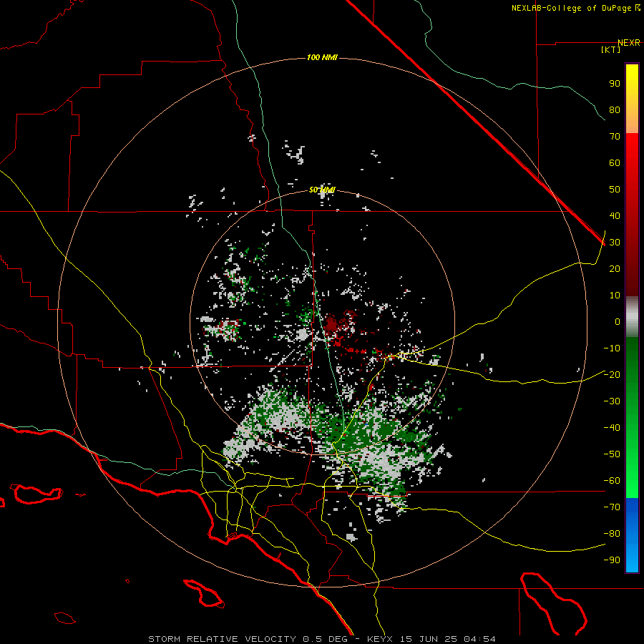Click the 70 value on the velocity scale
The image size is (644, 644).
615,137
